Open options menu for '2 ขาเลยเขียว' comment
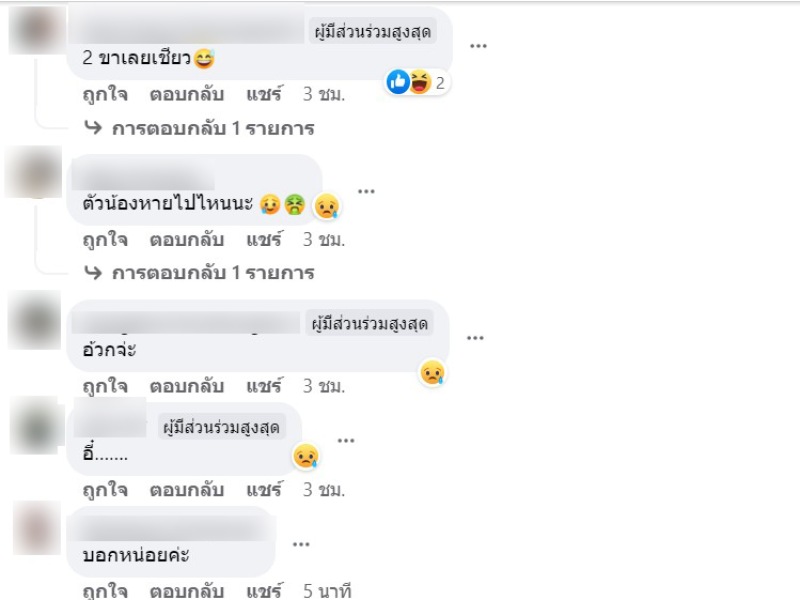The image size is (800, 600). click(x=478, y=46)
